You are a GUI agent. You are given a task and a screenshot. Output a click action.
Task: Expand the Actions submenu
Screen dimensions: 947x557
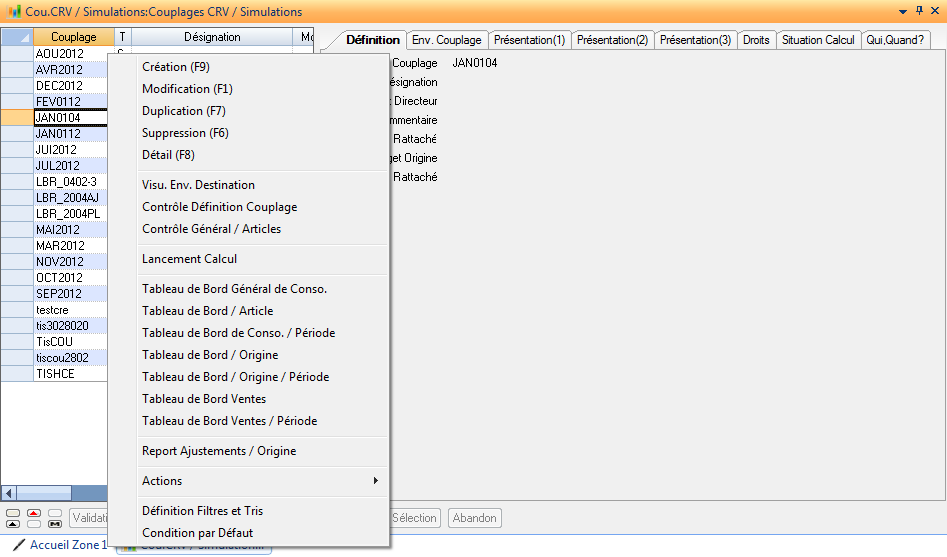[260, 481]
